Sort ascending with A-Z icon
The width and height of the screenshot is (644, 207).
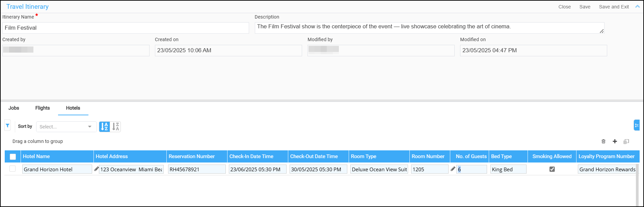[x=104, y=127]
